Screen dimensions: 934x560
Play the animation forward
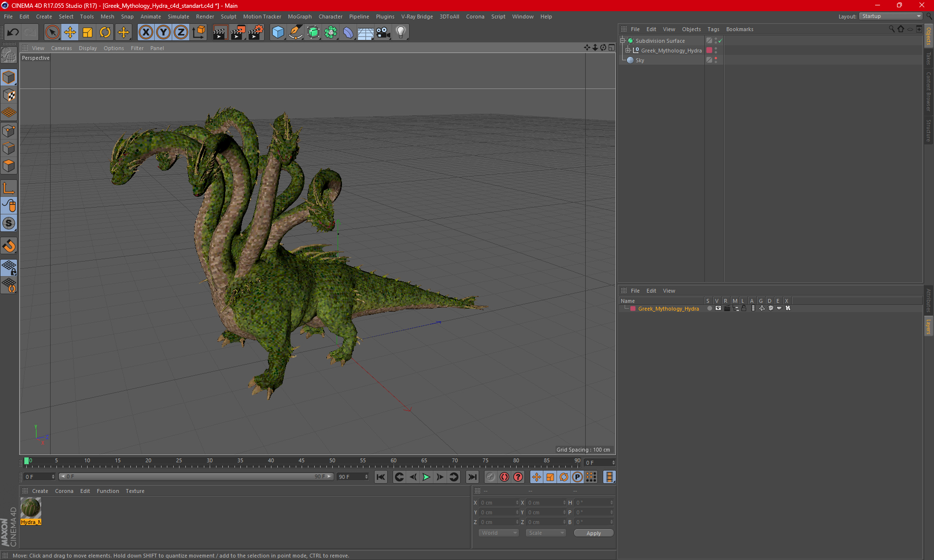[x=426, y=477]
